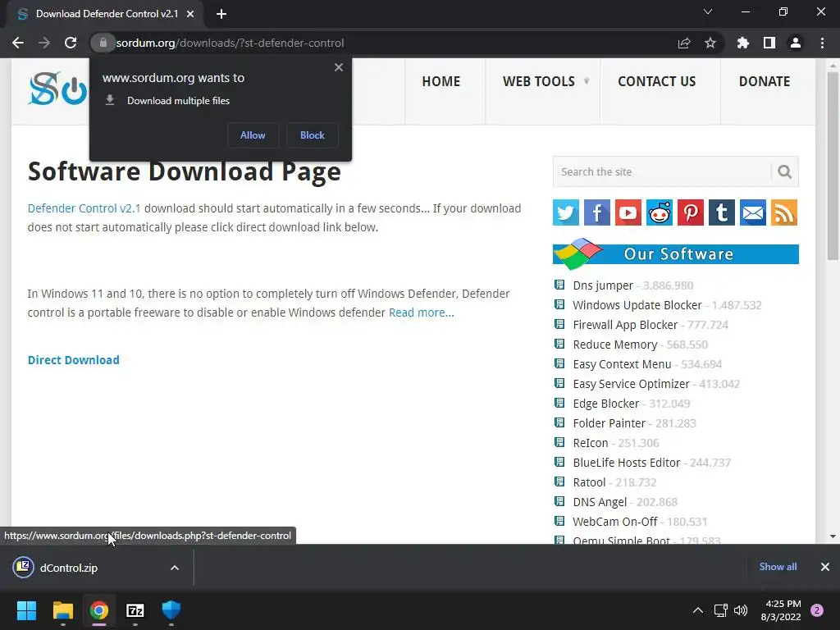The height and width of the screenshot is (630, 840).
Task: Open Sordum's Twitter page
Action: pos(566,212)
